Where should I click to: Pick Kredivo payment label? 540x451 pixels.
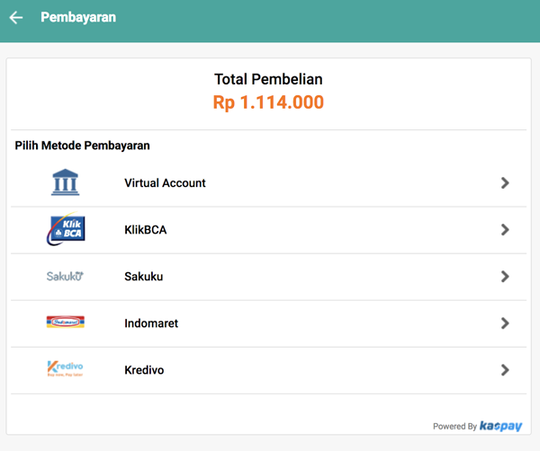click(x=144, y=370)
